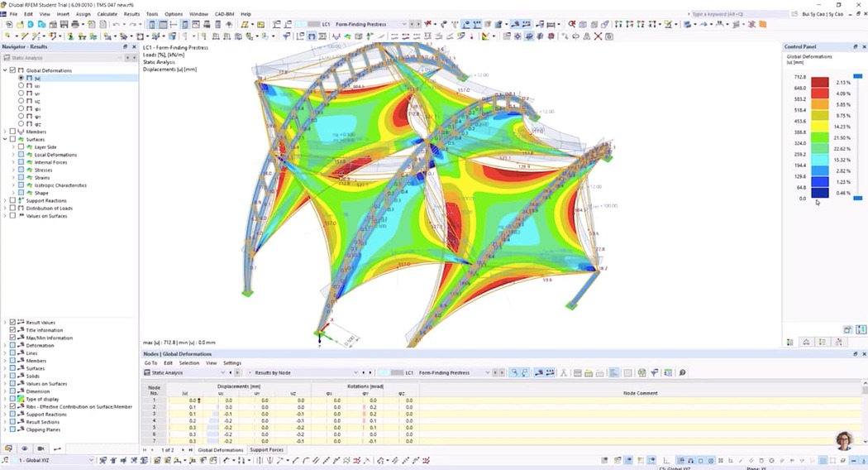Click the result diagram colored icon
The height and width of the screenshot is (470, 868).
(x=485, y=36)
